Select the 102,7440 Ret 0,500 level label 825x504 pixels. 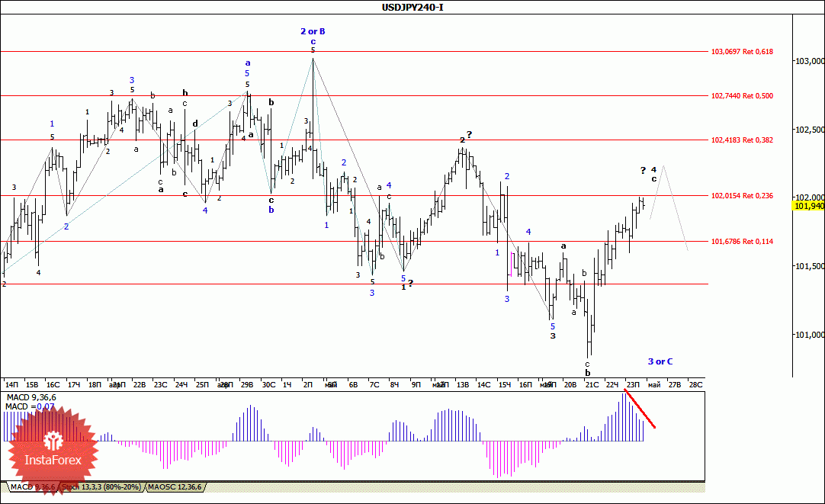click(742, 96)
